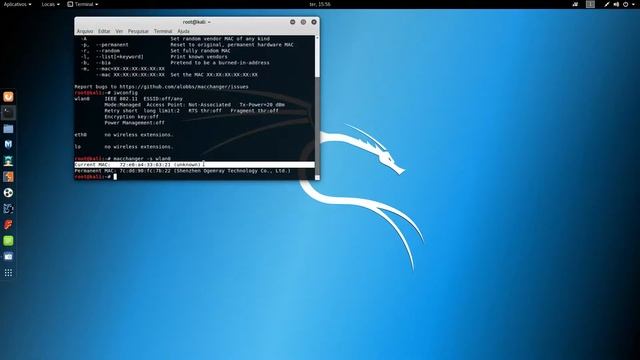Open the green square dock icon
This screenshot has width=640, height=360.
pos(8,241)
